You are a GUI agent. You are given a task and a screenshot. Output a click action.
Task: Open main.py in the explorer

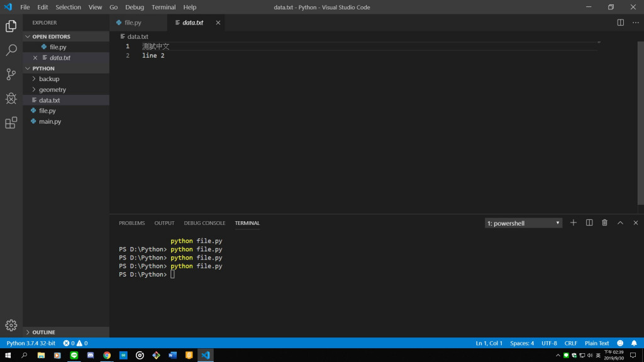[67, 121]
